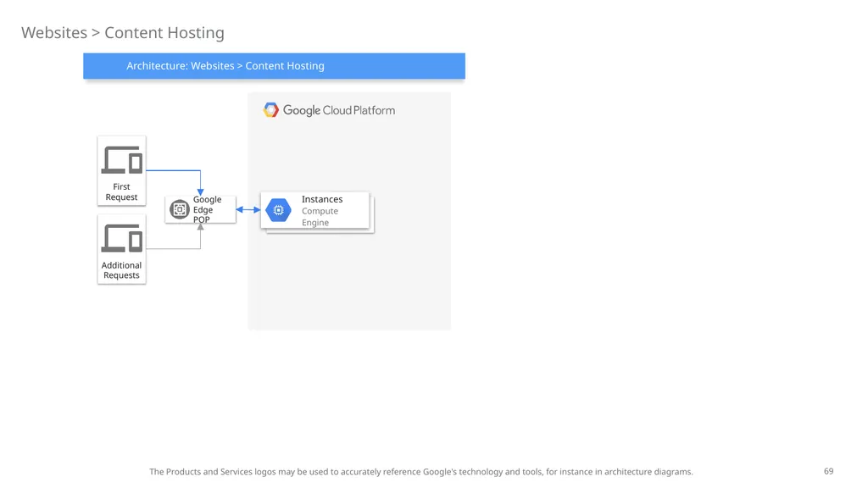The image size is (868, 488).
Task: Click the Products and Services footer note
Action: tap(421, 472)
